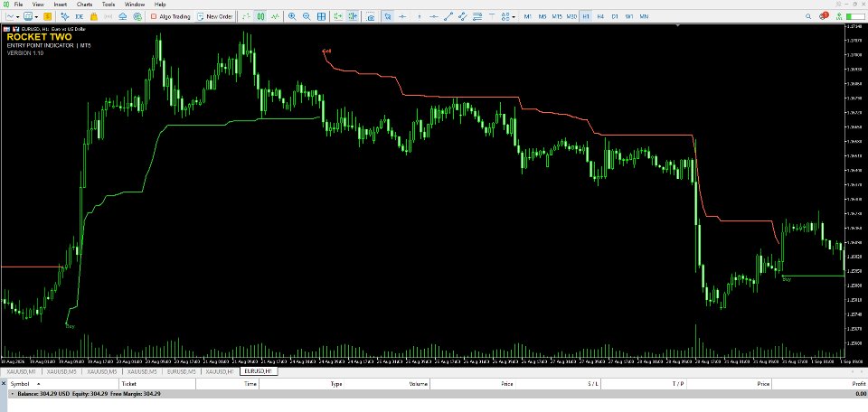The height and width of the screenshot is (412, 868).
Task: Open the File menu
Action: (18, 5)
